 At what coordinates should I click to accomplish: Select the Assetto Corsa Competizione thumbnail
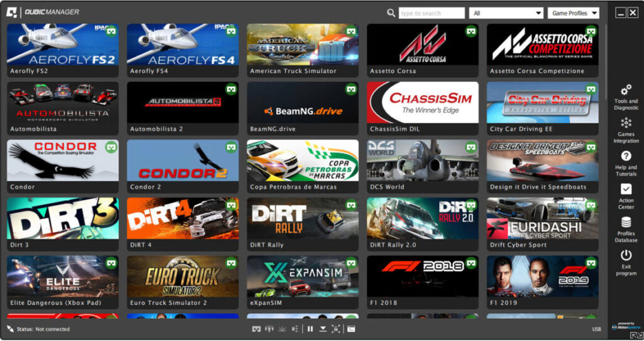[543, 45]
